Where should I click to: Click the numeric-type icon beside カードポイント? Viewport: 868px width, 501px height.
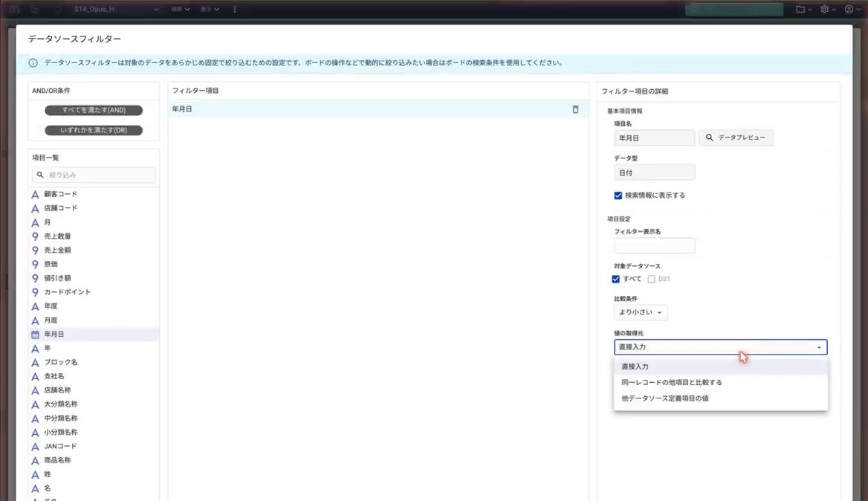[x=35, y=292]
